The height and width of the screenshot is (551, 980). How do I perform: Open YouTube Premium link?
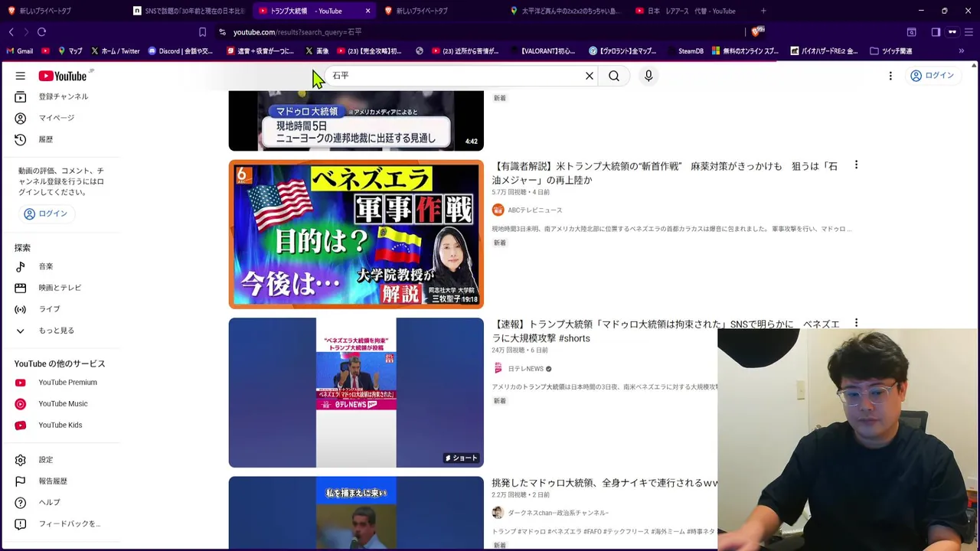(61, 383)
